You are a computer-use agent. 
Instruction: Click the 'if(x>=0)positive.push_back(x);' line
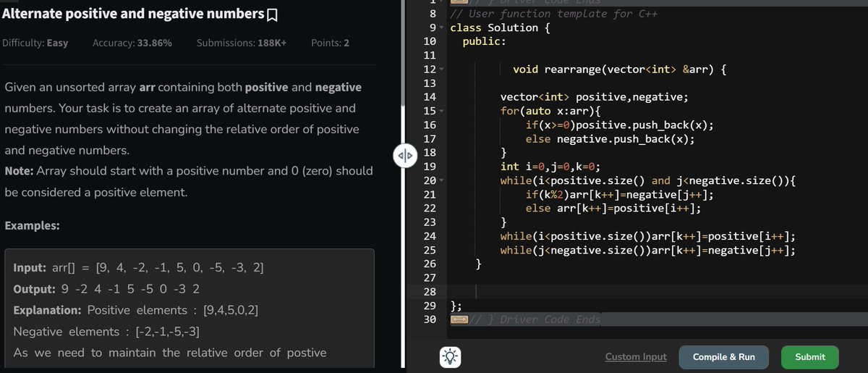click(619, 125)
